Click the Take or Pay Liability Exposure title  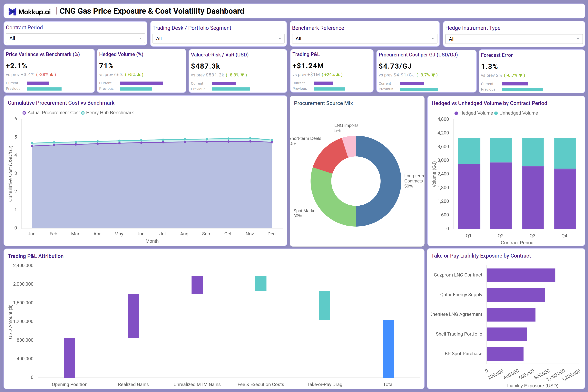click(x=481, y=256)
